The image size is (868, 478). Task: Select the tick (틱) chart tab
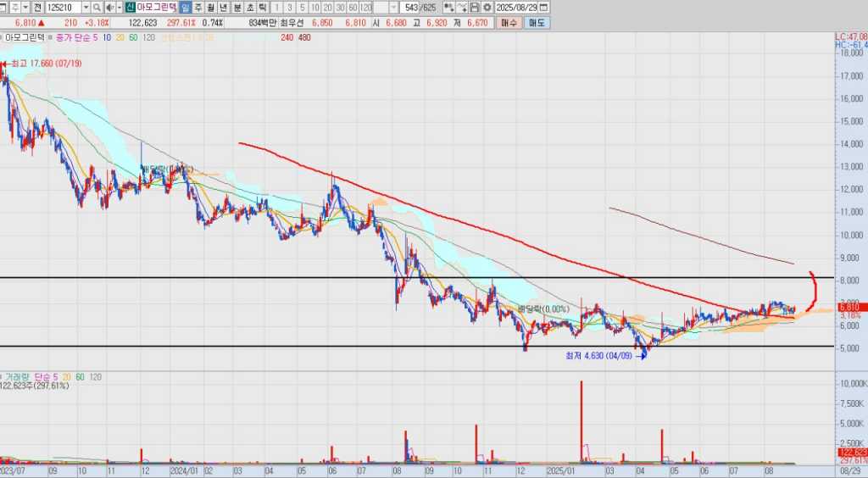coord(262,8)
